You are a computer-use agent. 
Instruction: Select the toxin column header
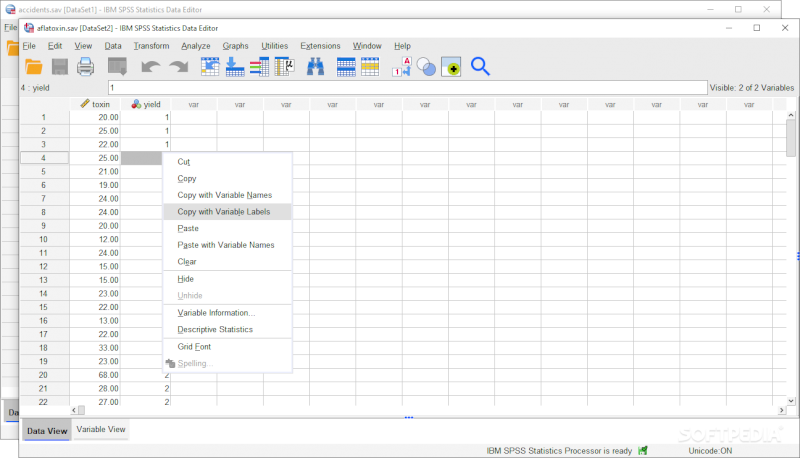(96, 104)
